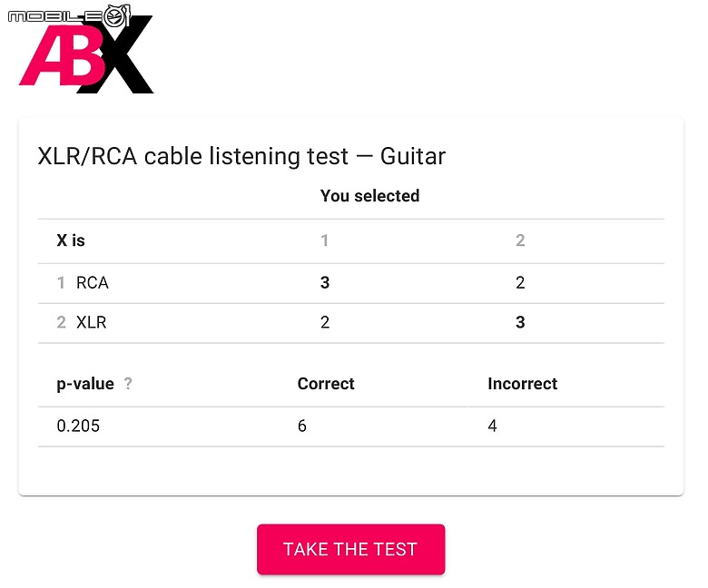Click the p-value column header
This screenshot has width=708, height=588.
(x=85, y=384)
